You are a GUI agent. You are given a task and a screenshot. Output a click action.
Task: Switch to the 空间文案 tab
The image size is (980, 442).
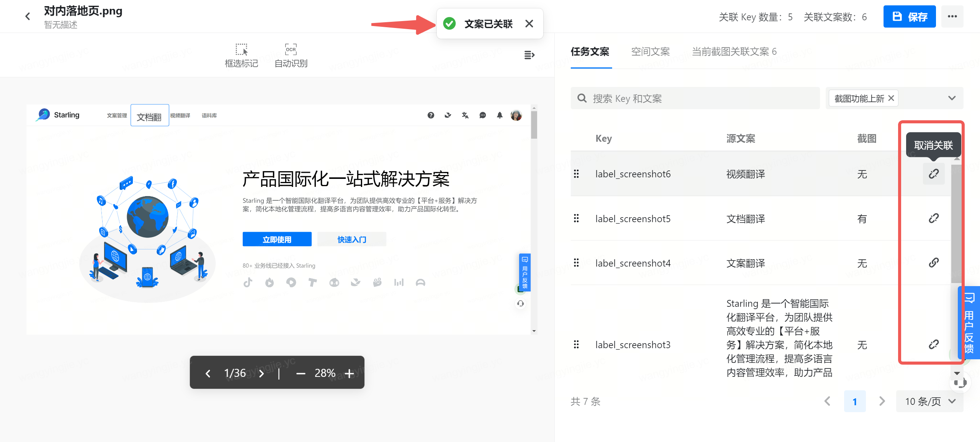tap(650, 52)
